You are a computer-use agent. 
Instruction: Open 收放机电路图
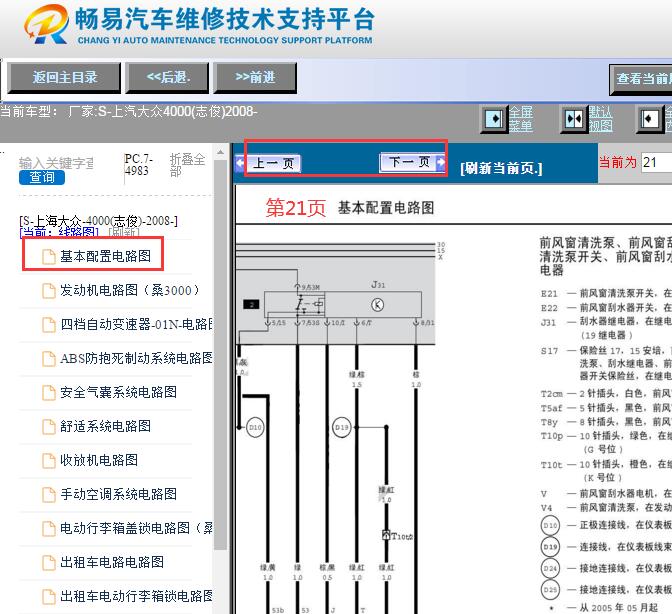pyautogui.click(x=99, y=460)
